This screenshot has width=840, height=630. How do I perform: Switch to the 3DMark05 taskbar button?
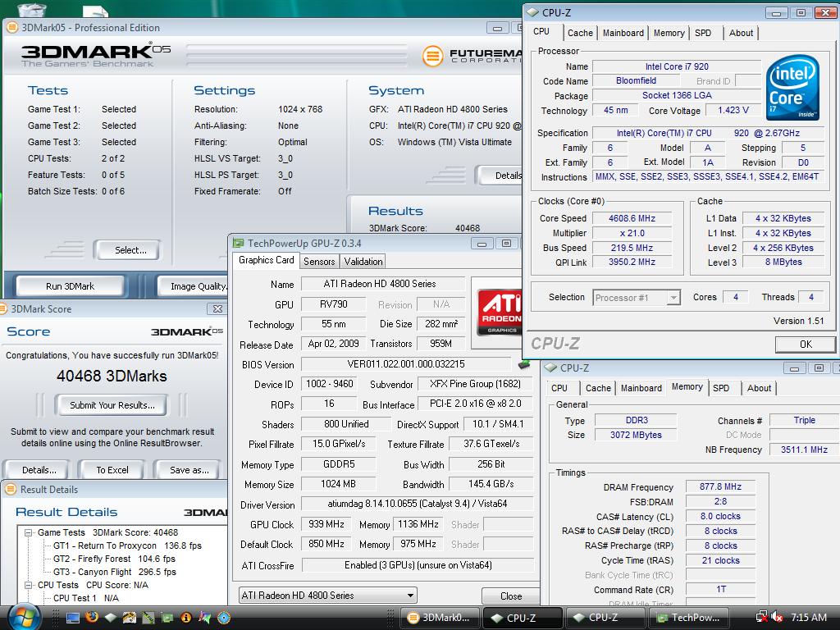coord(440,618)
